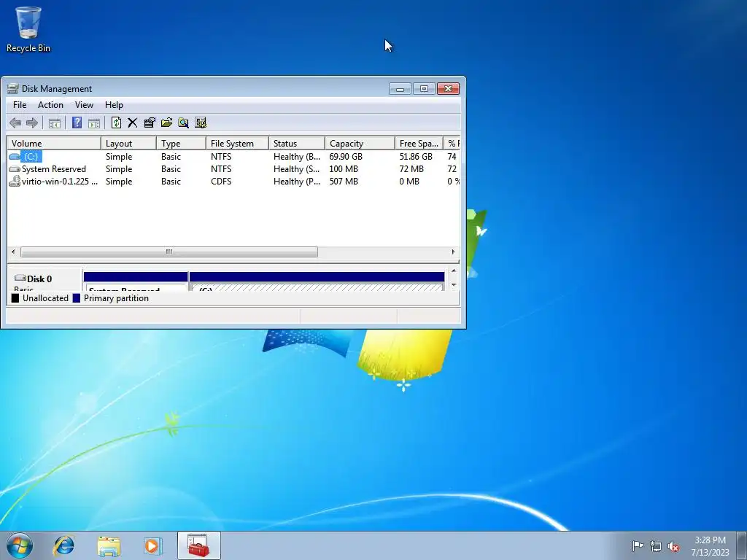Click the taskbar clock showing 3:28 PM

(x=710, y=545)
